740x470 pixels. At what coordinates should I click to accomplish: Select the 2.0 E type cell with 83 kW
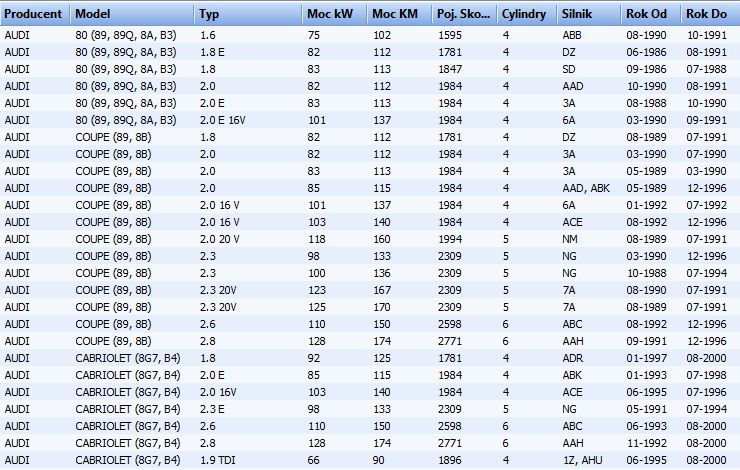pyautogui.click(x=212, y=103)
